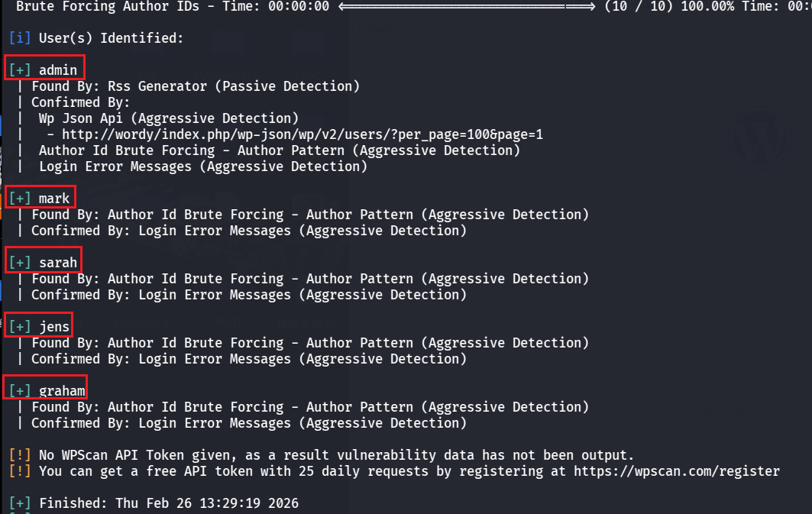
Task: Click the sarah username entry
Action: [58, 263]
